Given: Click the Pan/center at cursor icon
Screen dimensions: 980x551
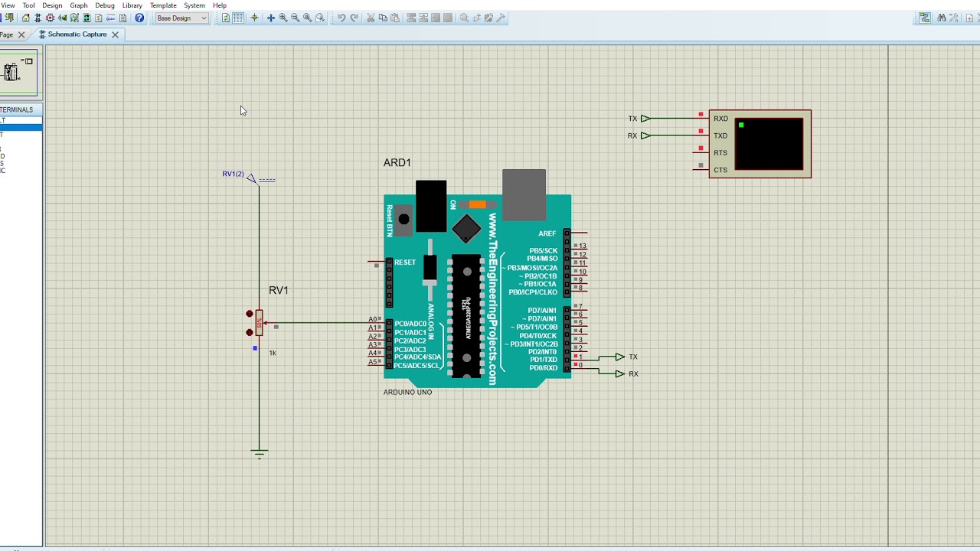Looking at the screenshot, I should 270,18.
